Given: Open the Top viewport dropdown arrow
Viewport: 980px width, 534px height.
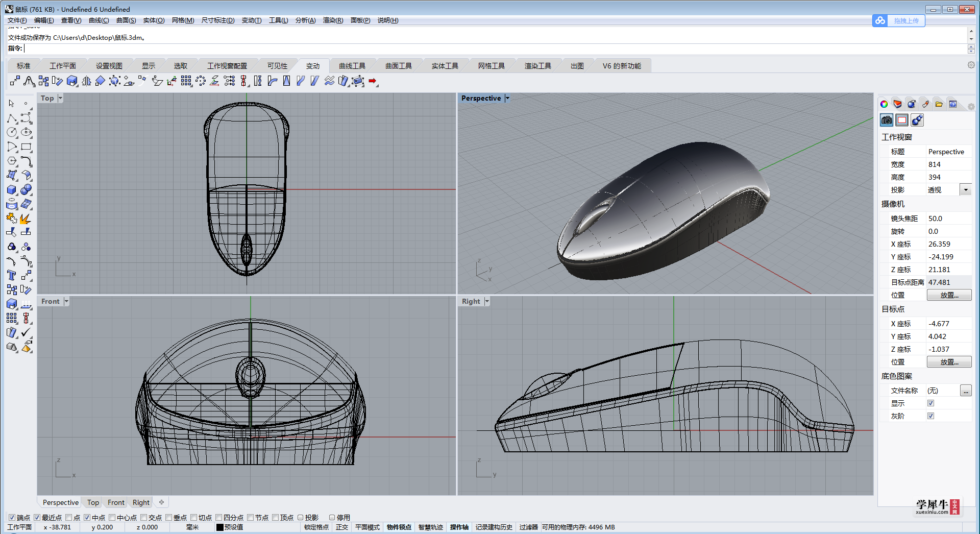Looking at the screenshot, I should coord(60,98).
